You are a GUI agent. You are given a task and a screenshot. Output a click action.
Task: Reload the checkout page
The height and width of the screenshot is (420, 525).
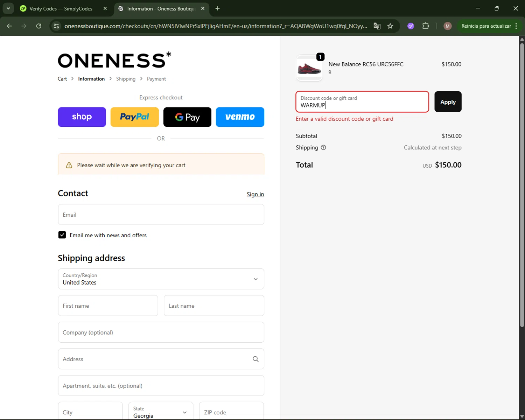tap(39, 26)
